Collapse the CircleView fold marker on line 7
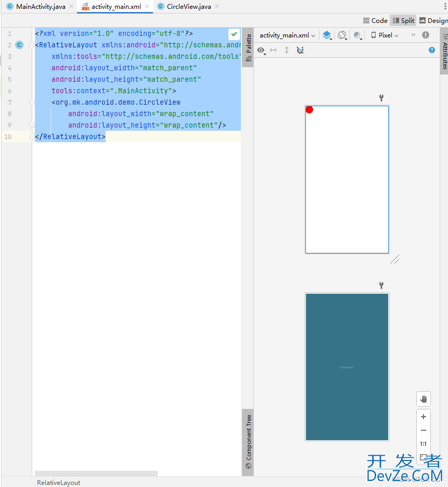Viewport: 448px width, 487px height. pyautogui.click(x=32, y=102)
